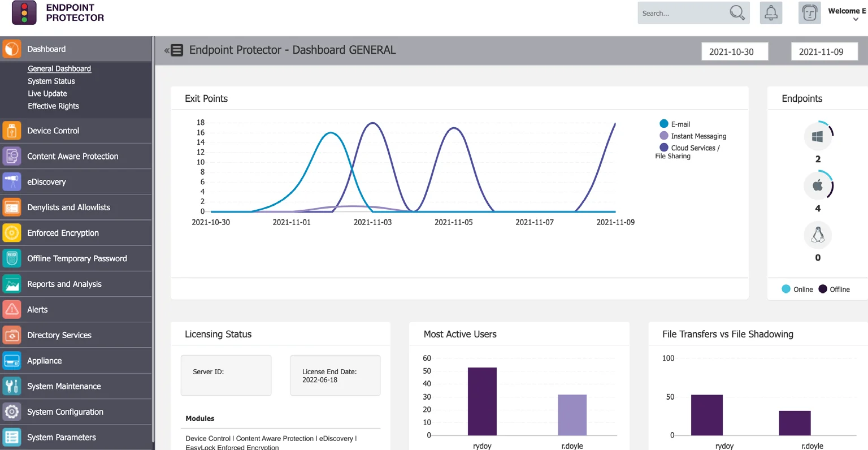Click the rydoy bar in Most Active Users
This screenshot has height=450, width=868.
tap(482, 401)
